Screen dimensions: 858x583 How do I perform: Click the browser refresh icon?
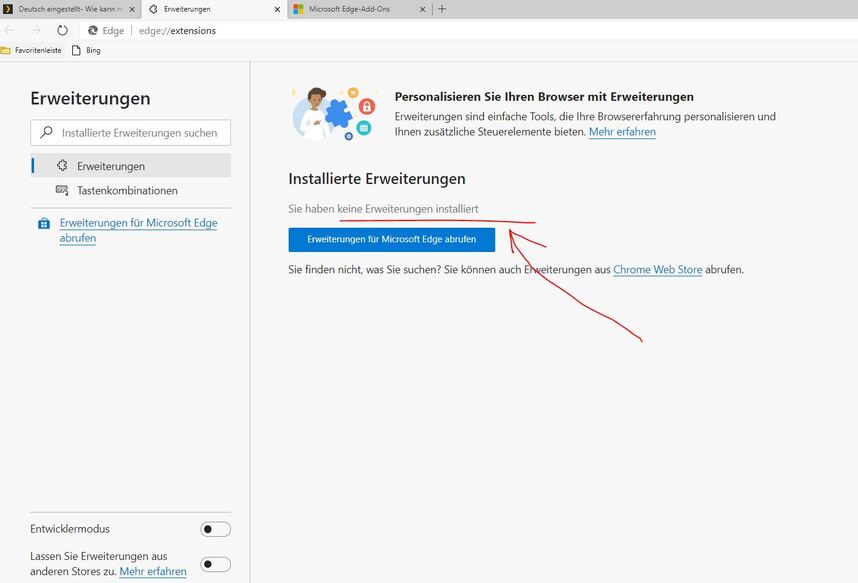62,31
